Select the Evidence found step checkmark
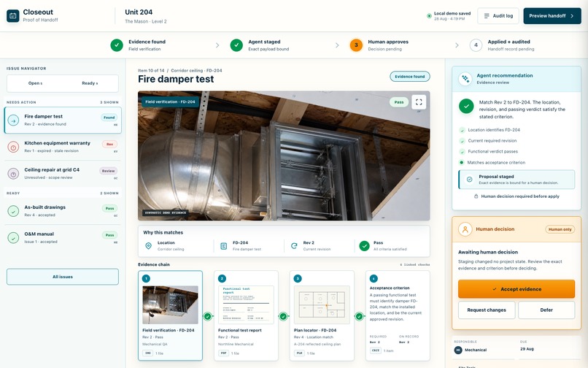 coord(117,45)
